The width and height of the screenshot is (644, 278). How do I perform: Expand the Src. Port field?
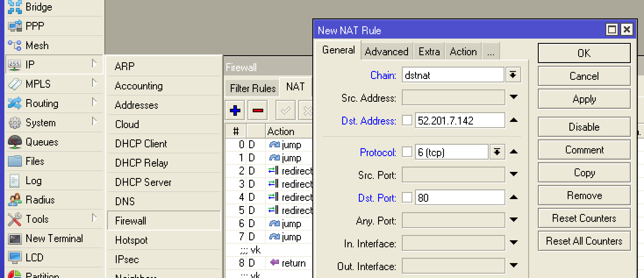pos(514,175)
